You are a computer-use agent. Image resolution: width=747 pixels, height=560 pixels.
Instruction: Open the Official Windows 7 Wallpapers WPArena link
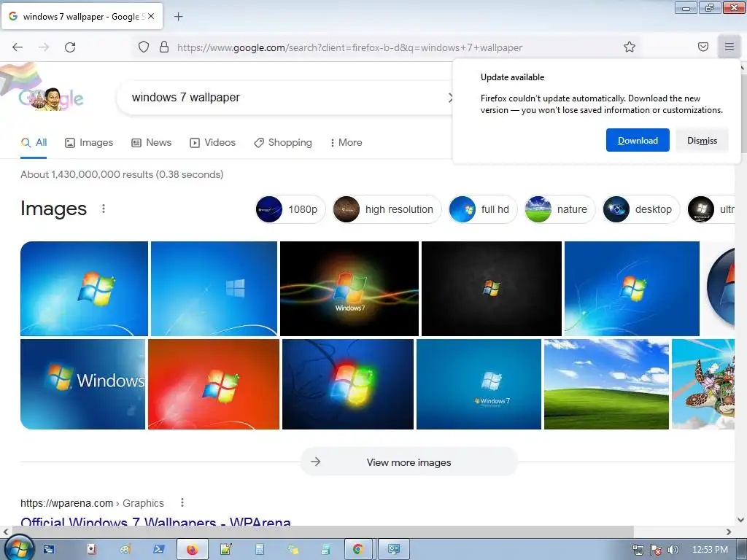pyautogui.click(x=155, y=522)
